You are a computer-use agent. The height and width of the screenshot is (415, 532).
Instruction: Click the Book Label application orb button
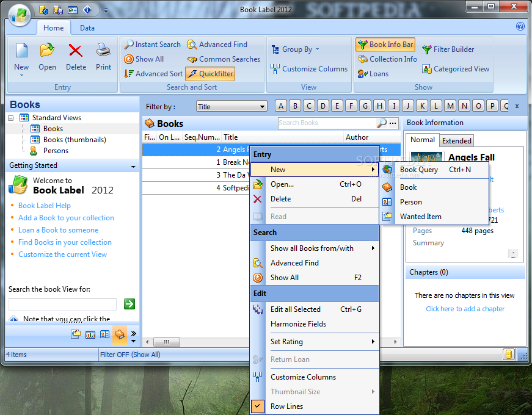20,16
